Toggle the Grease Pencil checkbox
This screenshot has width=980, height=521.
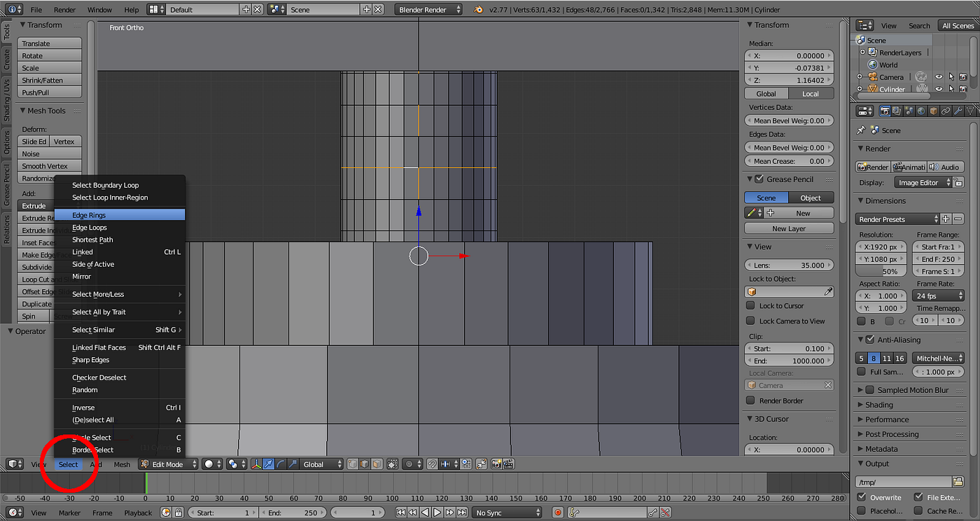(759, 179)
